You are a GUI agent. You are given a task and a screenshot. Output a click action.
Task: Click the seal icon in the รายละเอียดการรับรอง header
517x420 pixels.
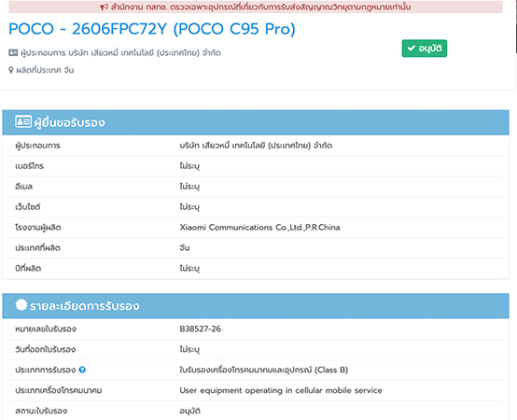tap(21, 305)
